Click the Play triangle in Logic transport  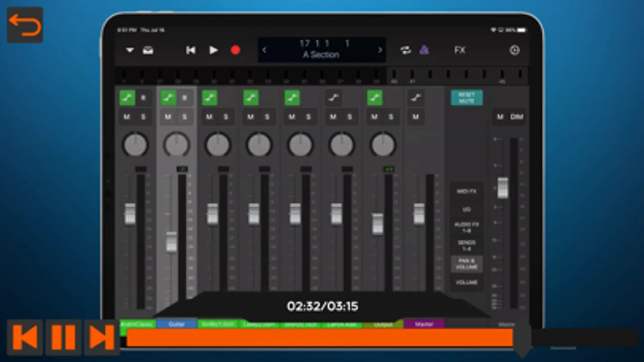point(213,50)
